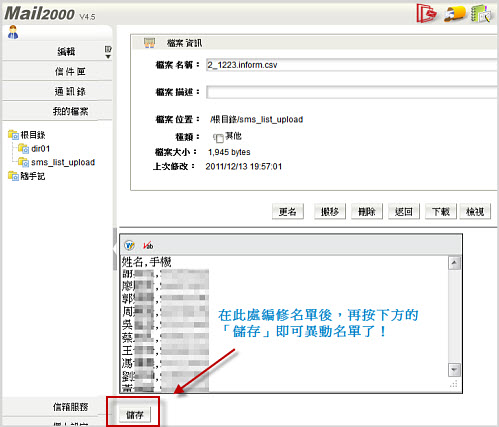Click the dir01 folder icon
The width and height of the screenshot is (499, 427).
pos(23,148)
